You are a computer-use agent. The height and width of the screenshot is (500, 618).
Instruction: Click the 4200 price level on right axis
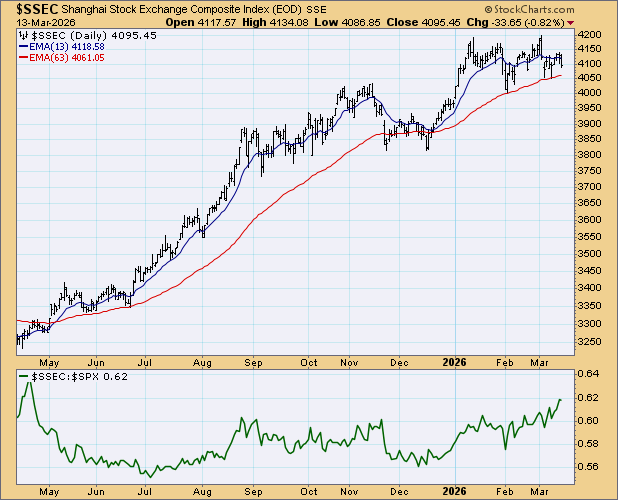[593, 34]
